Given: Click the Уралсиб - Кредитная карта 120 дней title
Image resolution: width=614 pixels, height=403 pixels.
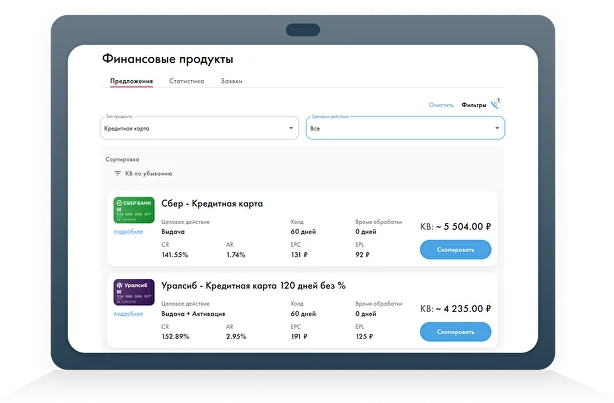Looking at the screenshot, I should [x=253, y=286].
